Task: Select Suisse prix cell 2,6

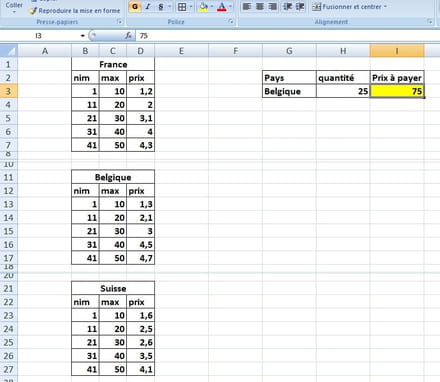Action: [141, 342]
